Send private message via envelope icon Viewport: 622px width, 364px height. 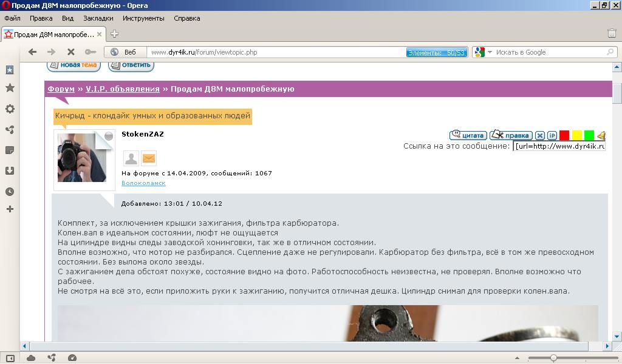tap(149, 158)
